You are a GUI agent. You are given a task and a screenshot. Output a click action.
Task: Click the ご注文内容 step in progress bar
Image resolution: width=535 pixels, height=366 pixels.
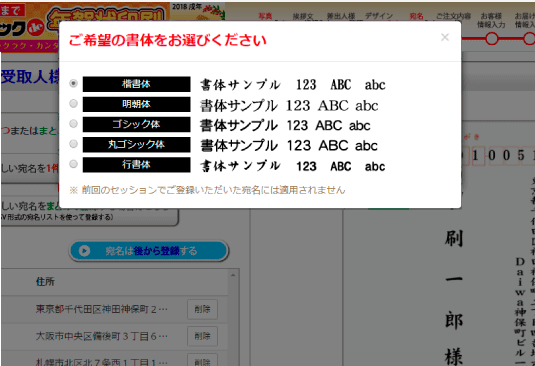point(453,16)
